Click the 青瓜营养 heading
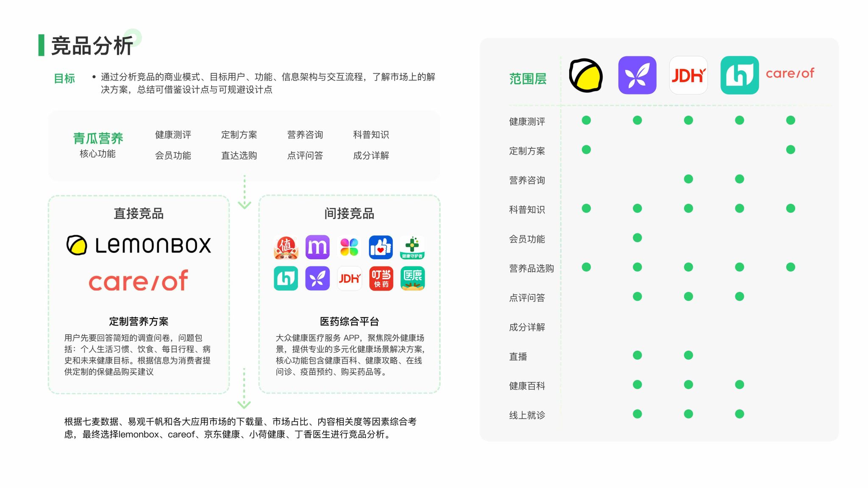 tap(98, 138)
